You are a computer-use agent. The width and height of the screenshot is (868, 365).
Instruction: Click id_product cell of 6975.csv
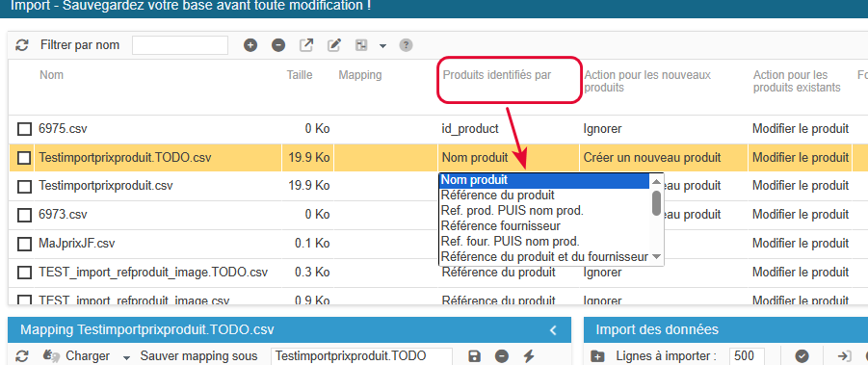470,129
